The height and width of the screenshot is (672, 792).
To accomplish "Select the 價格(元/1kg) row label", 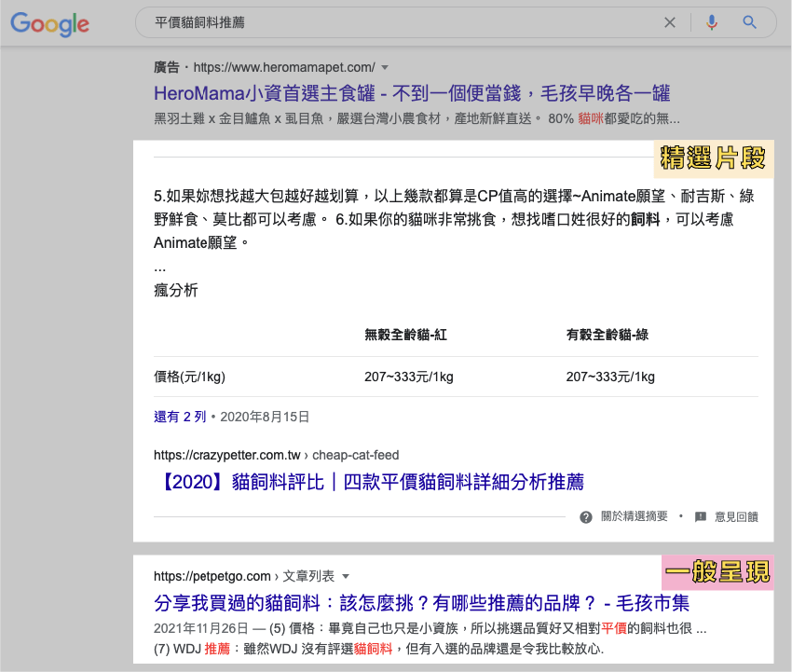I will (x=189, y=377).
